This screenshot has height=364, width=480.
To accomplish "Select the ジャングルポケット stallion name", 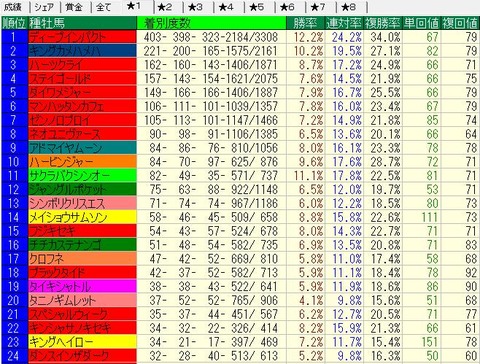I will (x=82, y=189).
